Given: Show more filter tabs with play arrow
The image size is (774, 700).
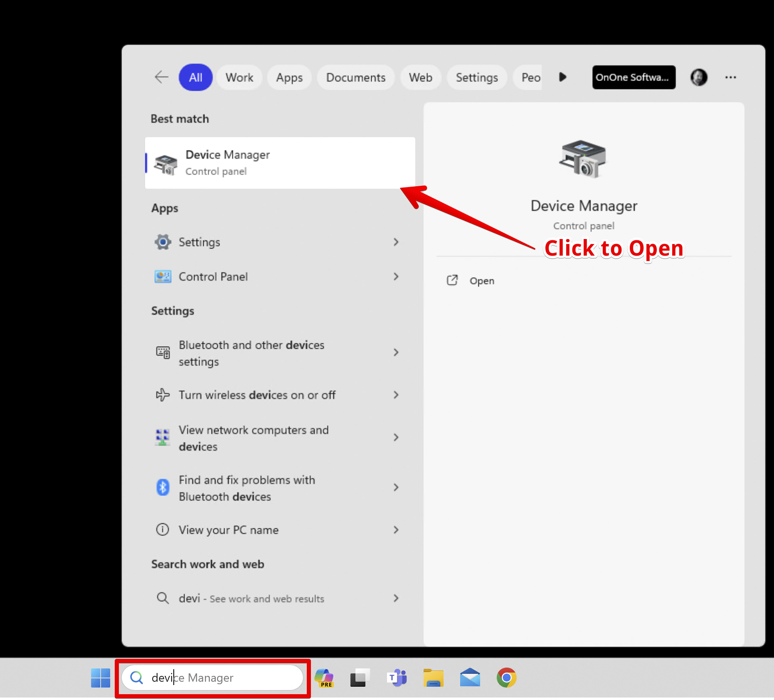Looking at the screenshot, I should pos(563,77).
